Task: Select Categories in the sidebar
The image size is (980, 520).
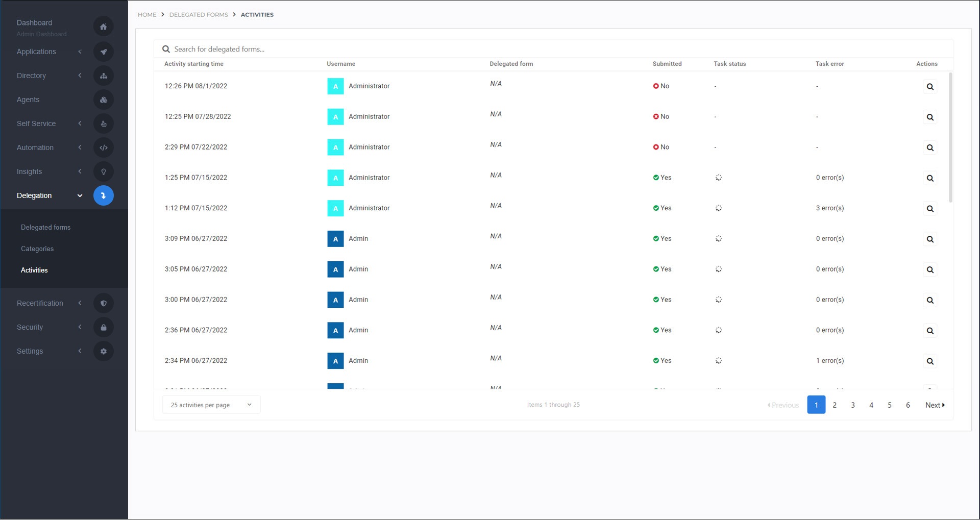Action: [x=37, y=249]
